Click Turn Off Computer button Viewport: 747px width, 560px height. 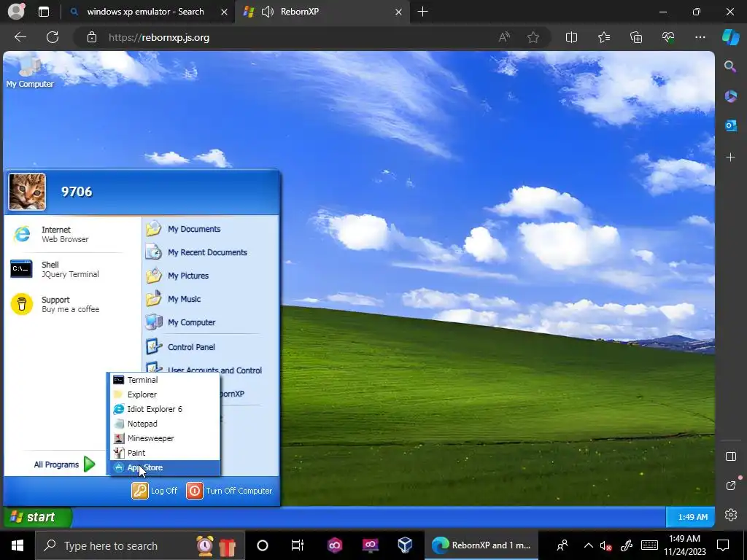(x=229, y=491)
